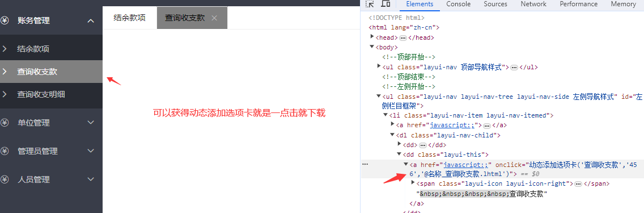Viewport: 644px width, 213px height.
Task: Select the &nbsp; 查询收支款 text node
Action: click(482, 194)
